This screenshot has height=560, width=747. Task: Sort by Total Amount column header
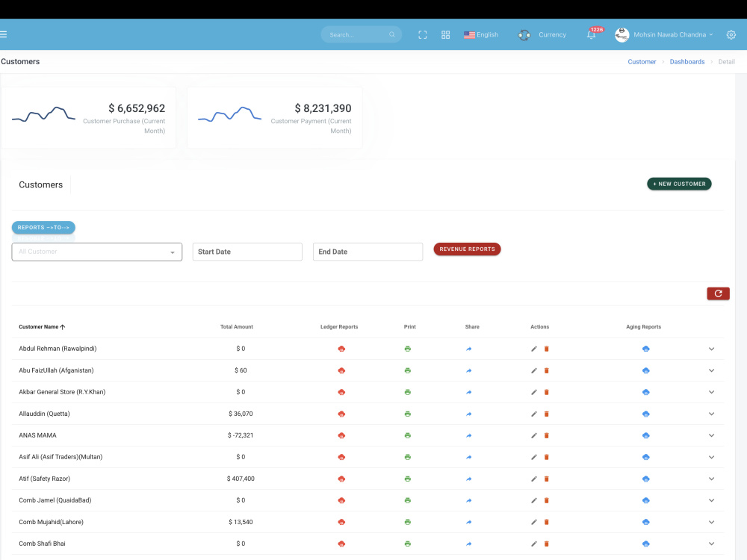click(x=236, y=327)
